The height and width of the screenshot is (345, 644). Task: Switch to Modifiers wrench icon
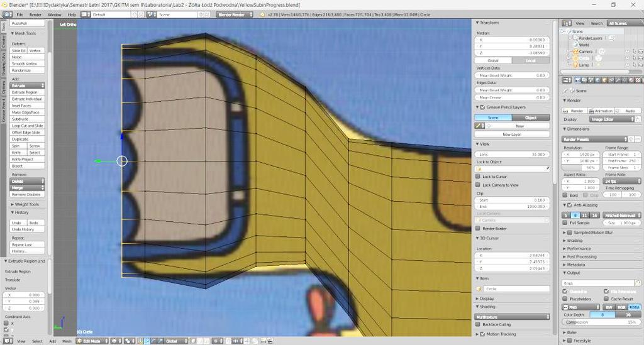618,80
